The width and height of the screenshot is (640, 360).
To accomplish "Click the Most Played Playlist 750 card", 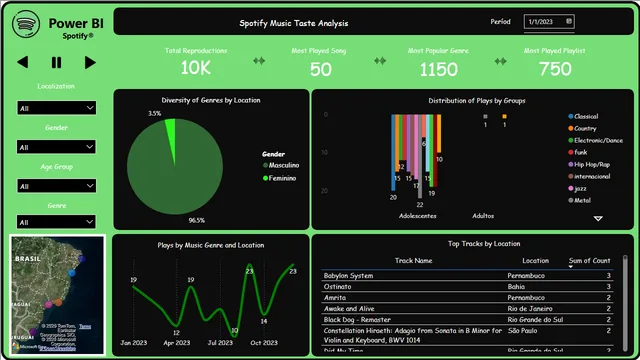I will 555,62.
